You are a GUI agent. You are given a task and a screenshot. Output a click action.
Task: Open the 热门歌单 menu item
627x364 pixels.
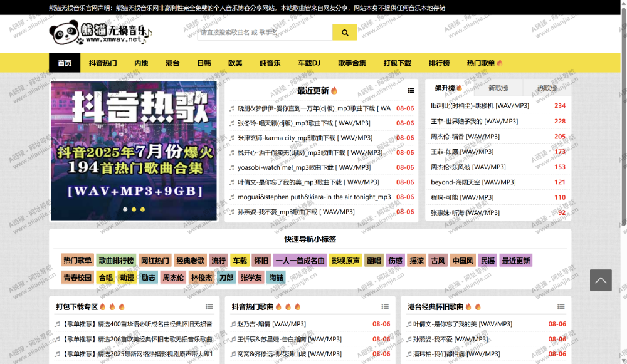tap(484, 63)
